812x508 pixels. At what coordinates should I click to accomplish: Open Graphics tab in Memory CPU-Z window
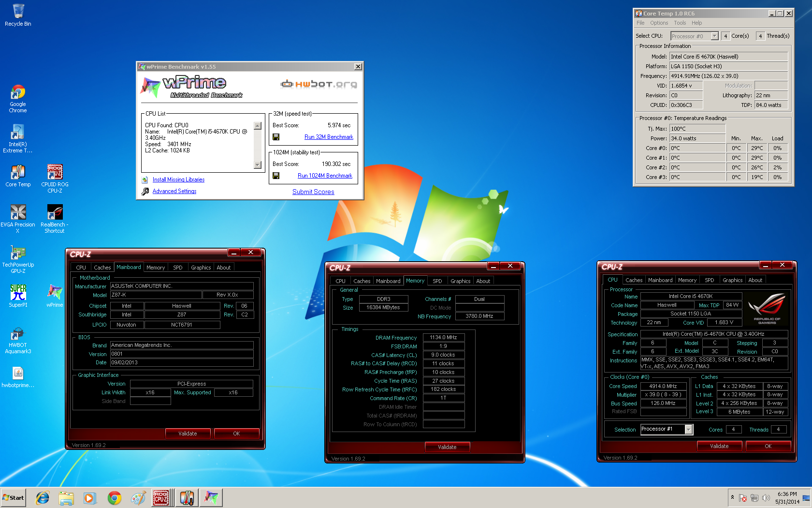[x=460, y=281]
